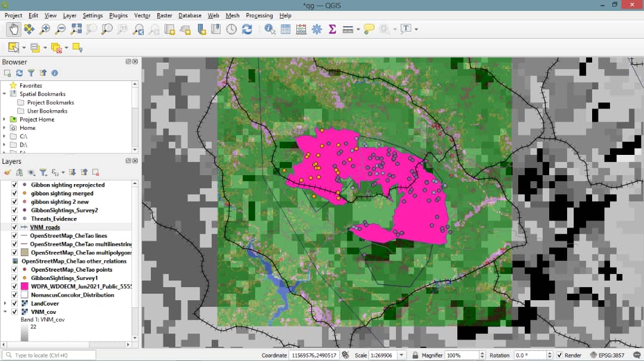
Task: Open the Vector menu
Action: [142, 15]
